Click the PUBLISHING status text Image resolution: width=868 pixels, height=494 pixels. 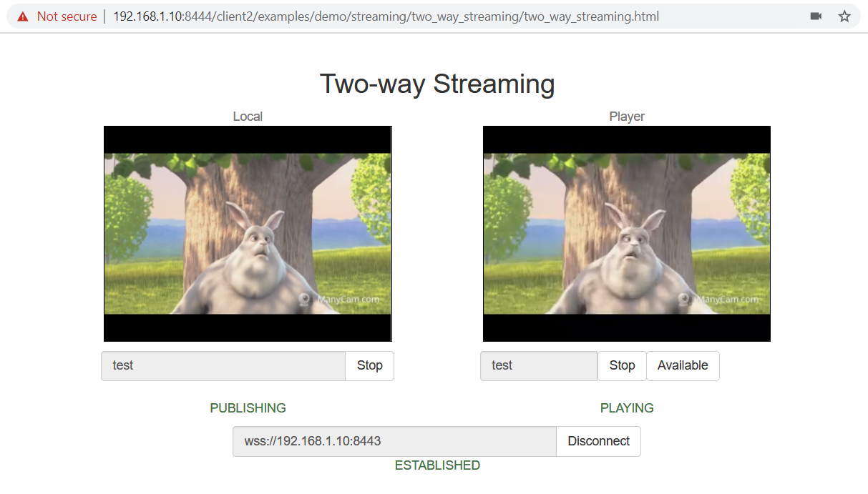(x=248, y=408)
